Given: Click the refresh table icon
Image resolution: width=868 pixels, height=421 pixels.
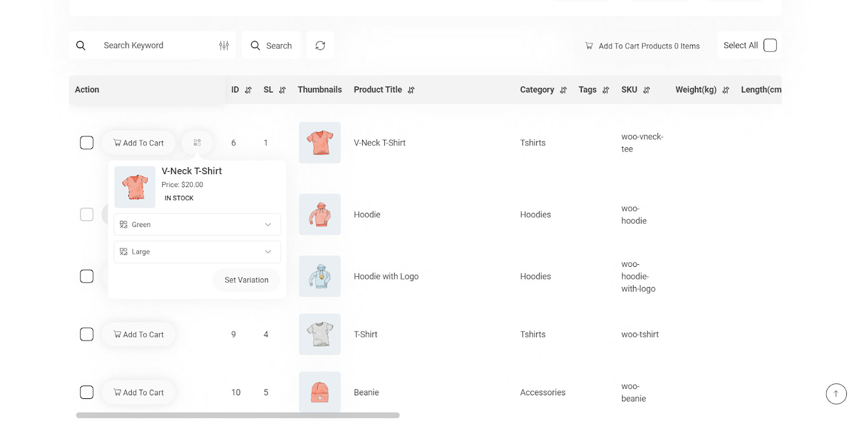Looking at the screenshot, I should click(x=320, y=46).
